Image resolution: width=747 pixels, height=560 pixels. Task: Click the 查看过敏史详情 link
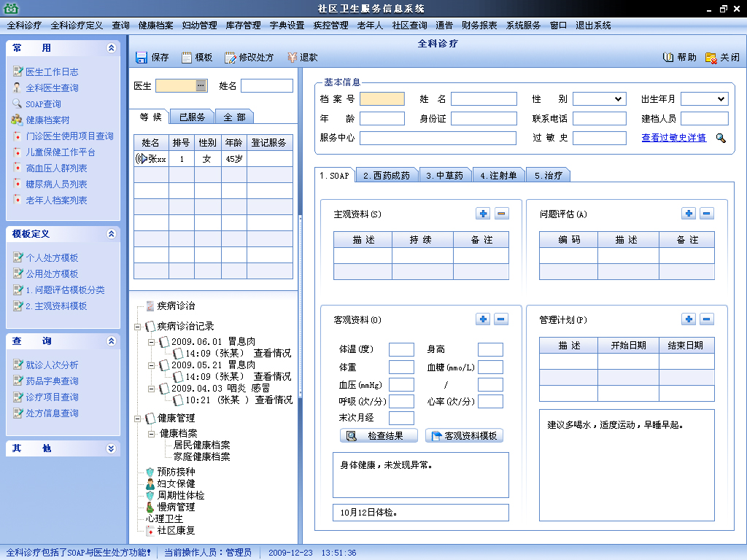pos(673,138)
